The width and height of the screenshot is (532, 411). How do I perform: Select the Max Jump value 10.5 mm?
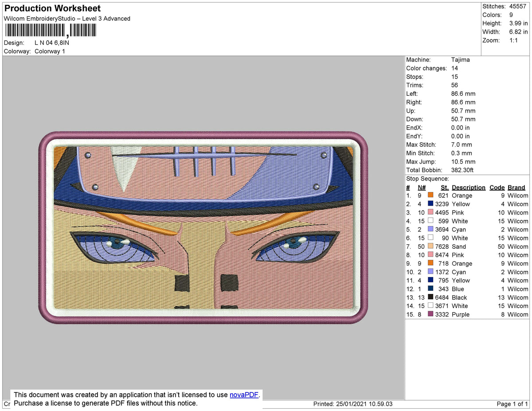click(463, 162)
